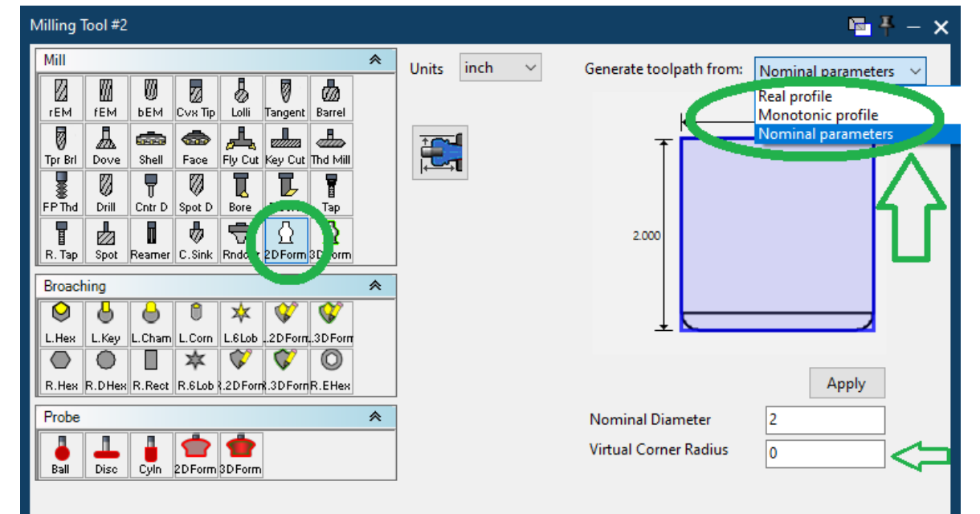Pick the L.Hex broaching tool
The image size is (980, 514).
(x=60, y=324)
